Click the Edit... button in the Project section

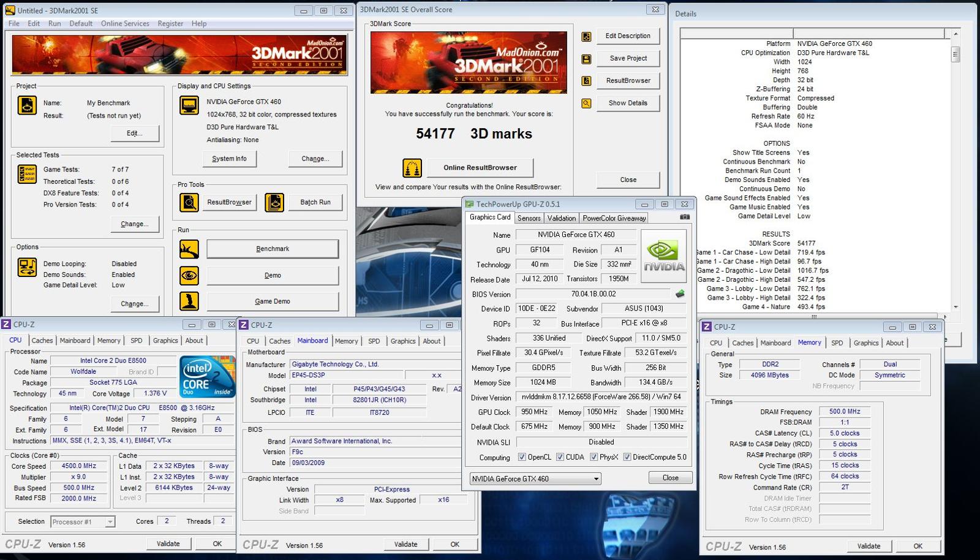click(x=135, y=133)
